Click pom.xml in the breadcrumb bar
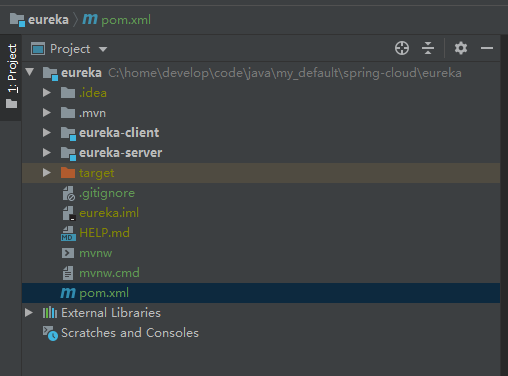Image resolution: width=508 pixels, height=376 pixels. 126,20
